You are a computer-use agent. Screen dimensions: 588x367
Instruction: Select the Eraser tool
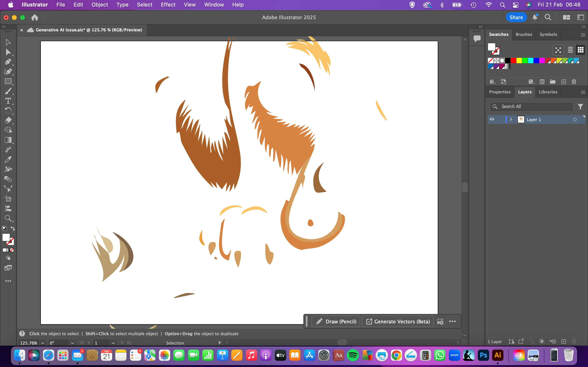[x=8, y=120]
